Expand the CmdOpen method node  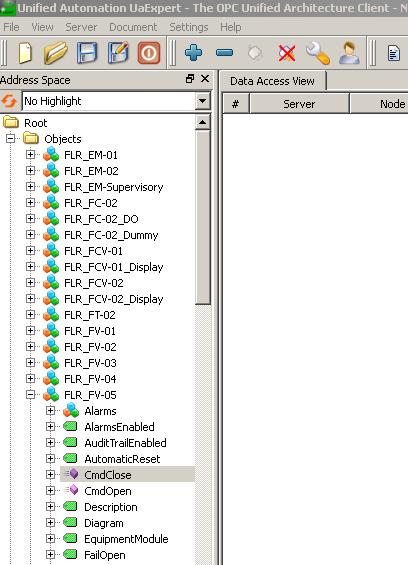[x=50, y=491]
